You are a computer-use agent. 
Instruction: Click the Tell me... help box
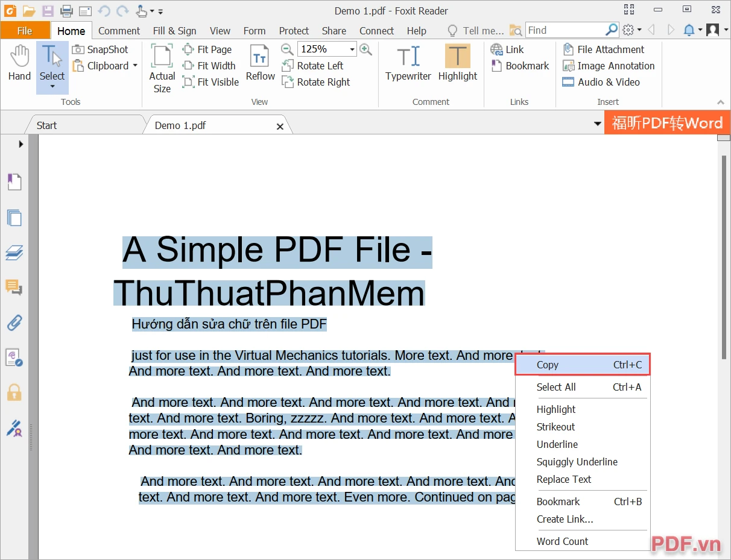(x=476, y=31)
